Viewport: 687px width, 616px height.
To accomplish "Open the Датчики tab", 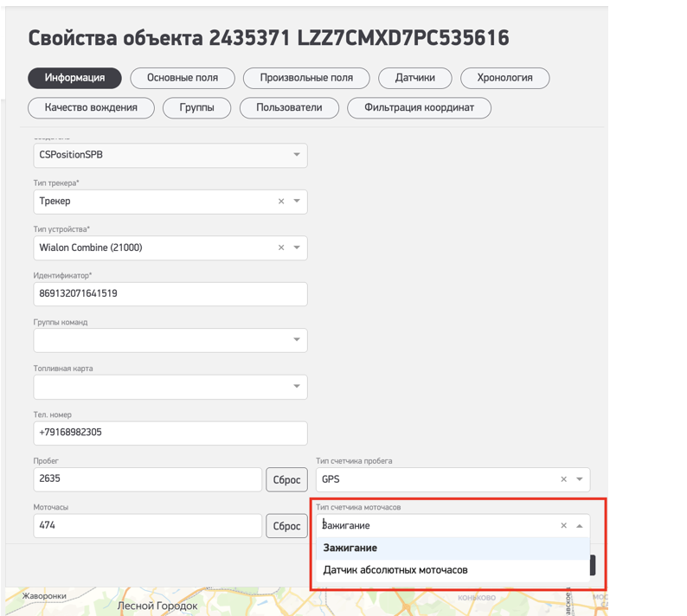I will tap(414, 78).
